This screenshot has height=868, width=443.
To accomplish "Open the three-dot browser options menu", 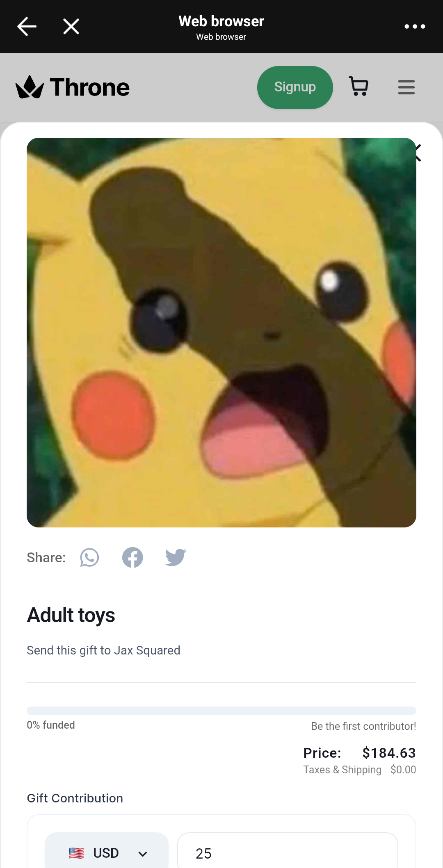I will tap(415, 27).
